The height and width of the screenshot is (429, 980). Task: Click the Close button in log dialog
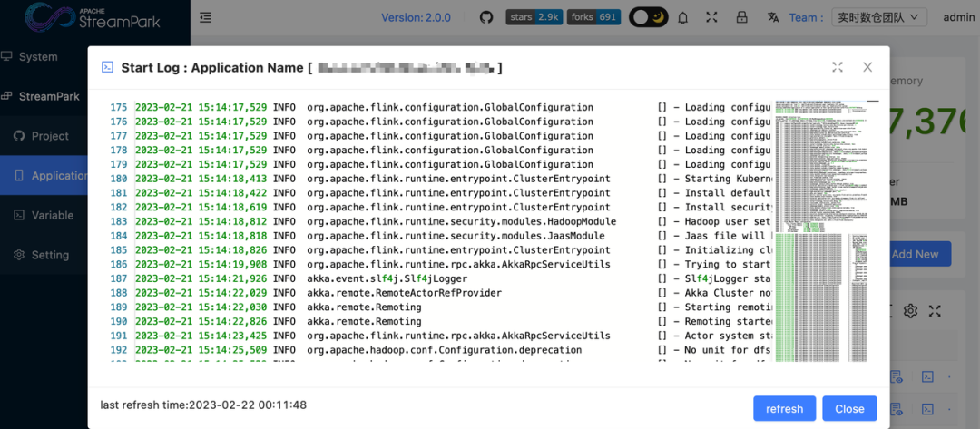click(x=849, y=408)
